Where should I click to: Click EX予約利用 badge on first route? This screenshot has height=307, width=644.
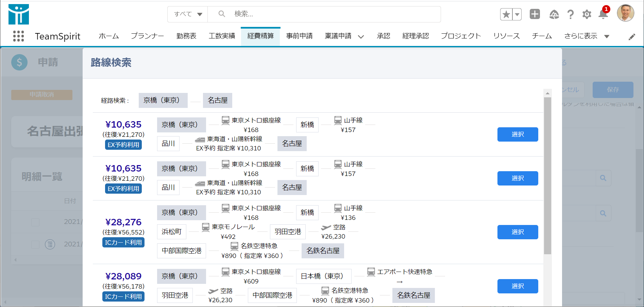123,145
